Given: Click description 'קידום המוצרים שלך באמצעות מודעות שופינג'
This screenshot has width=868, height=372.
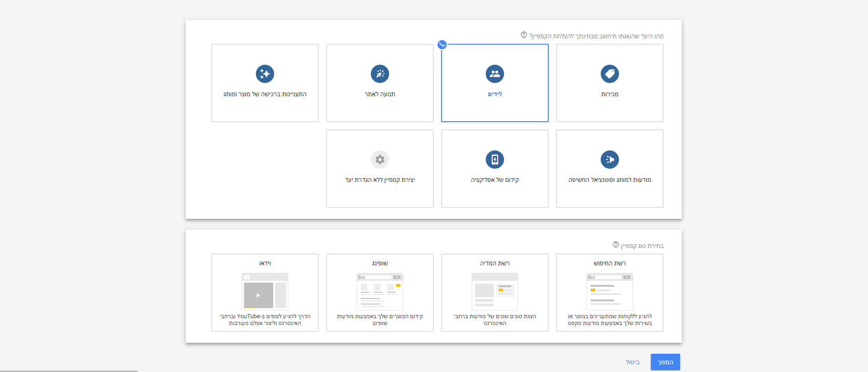Looking at the screenshot, I should coord(380,320).
